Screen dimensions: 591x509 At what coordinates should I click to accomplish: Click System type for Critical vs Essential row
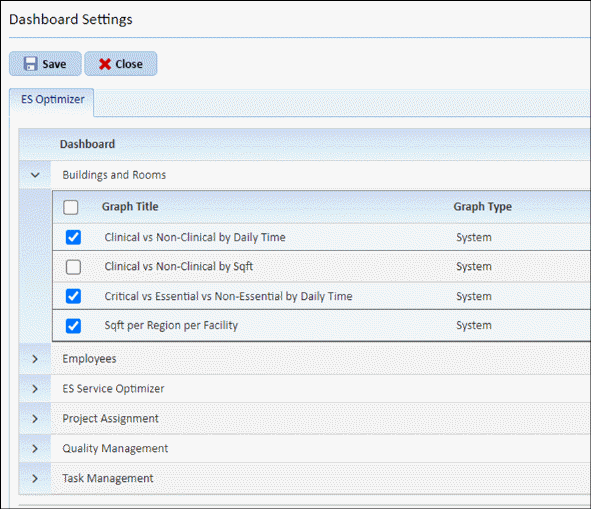tap(474, 296)
